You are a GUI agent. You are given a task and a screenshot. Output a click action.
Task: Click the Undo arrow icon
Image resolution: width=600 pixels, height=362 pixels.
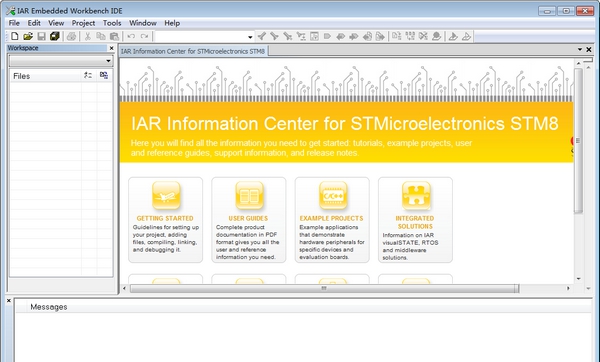[131, 36]
